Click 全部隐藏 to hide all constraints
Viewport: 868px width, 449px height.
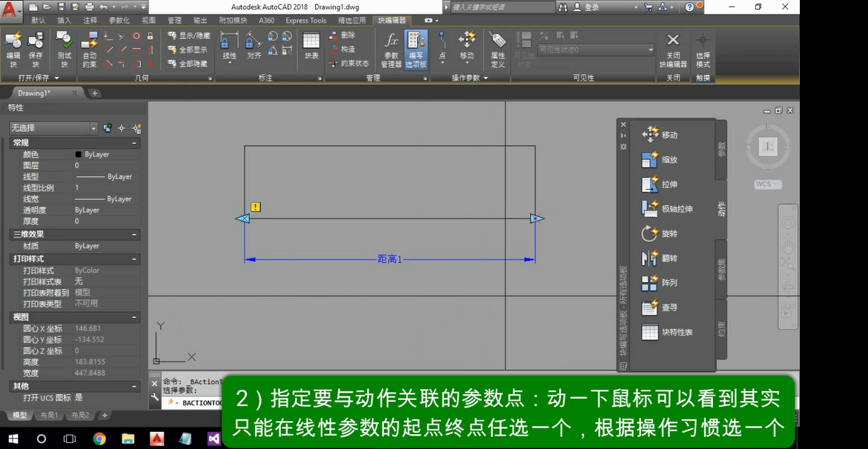[188, 64]
